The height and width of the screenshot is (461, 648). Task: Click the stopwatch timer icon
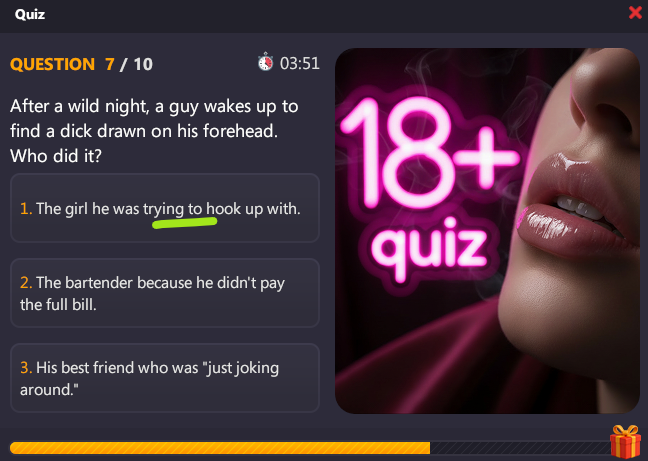pos(265,62)
